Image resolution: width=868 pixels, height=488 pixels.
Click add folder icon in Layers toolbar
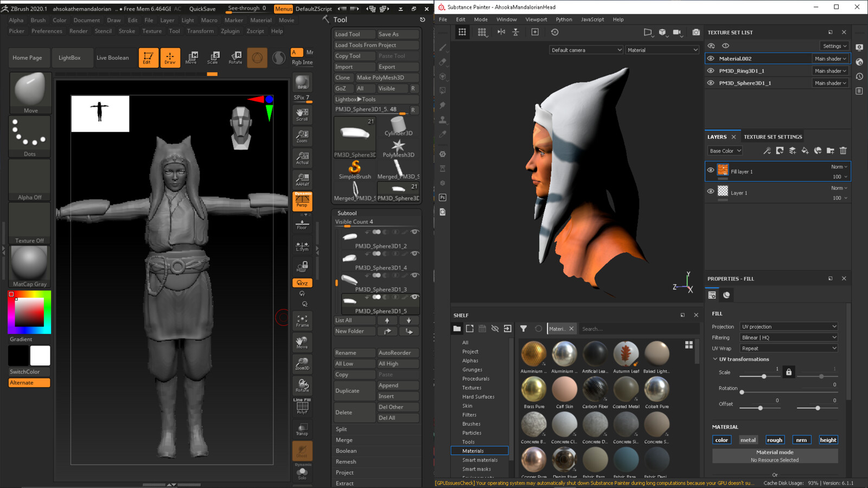[x=831, y=151]
